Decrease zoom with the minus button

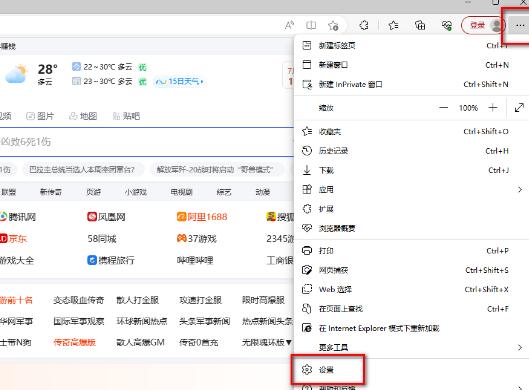coord(443,108)
